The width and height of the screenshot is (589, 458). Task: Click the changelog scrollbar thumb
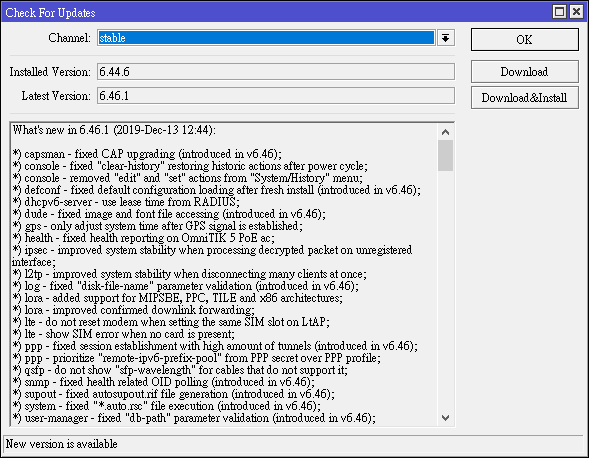(446, 156)
